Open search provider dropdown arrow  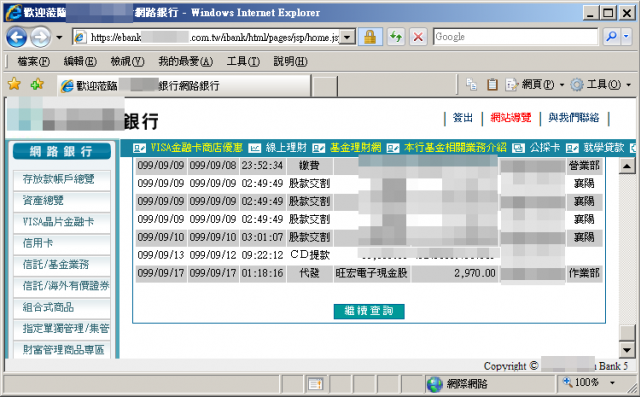tap(626, 37)
